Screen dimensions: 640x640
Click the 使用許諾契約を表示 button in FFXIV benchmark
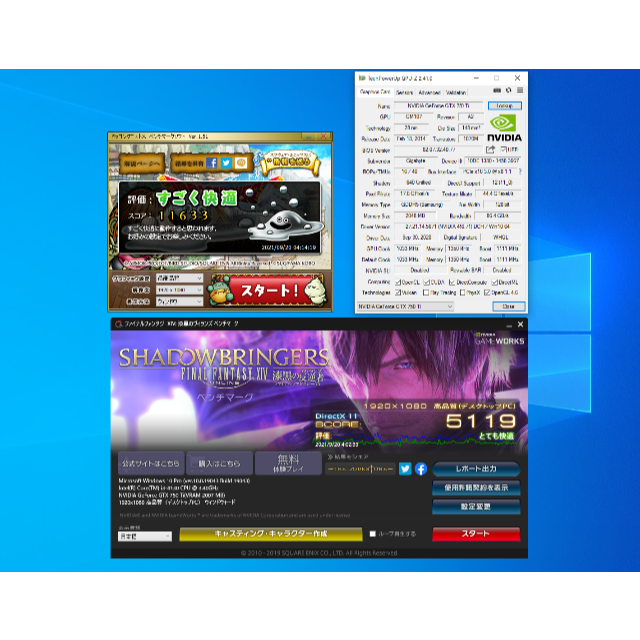pos(476,488)
